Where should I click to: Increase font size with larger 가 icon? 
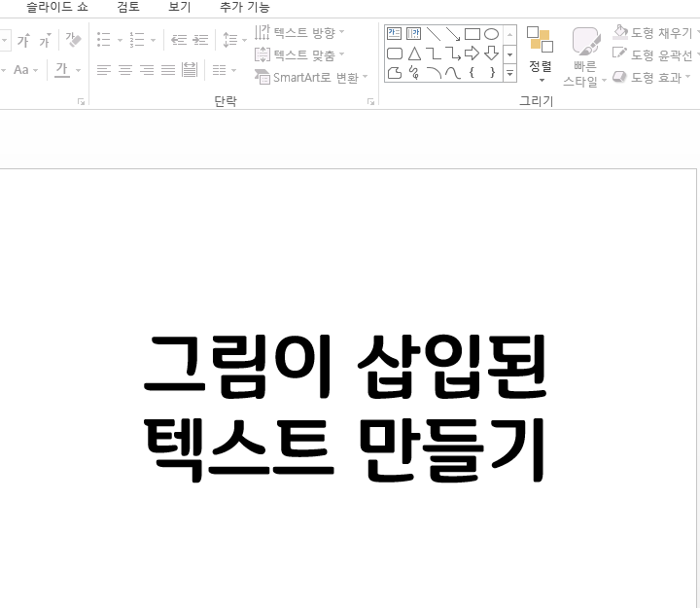23,40
